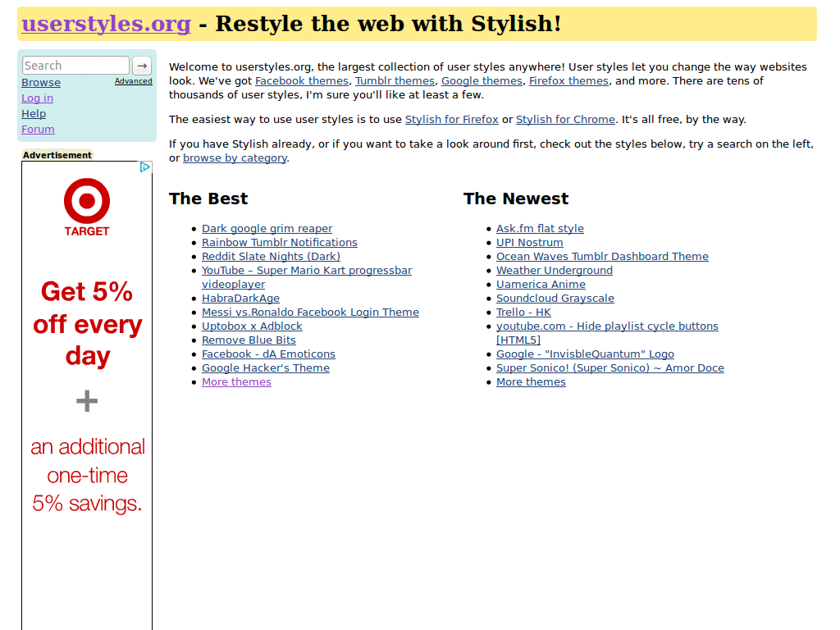
Task: Open Dark google grim reaper style
Action: point(267,229)
